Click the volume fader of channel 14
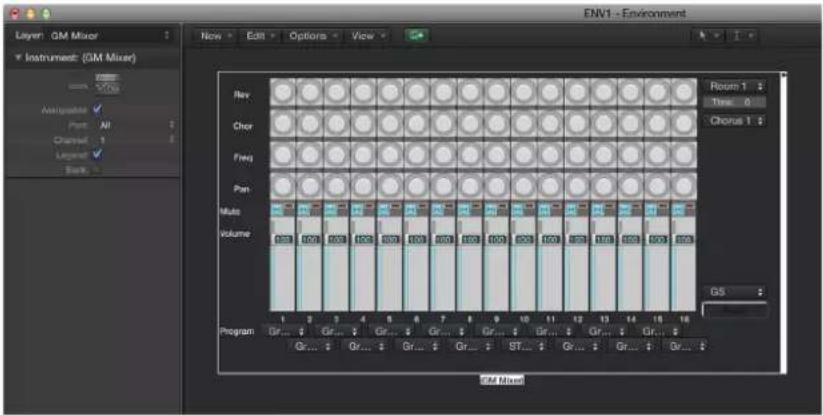This screenshot has width=823, height=415. click(630, 264)
